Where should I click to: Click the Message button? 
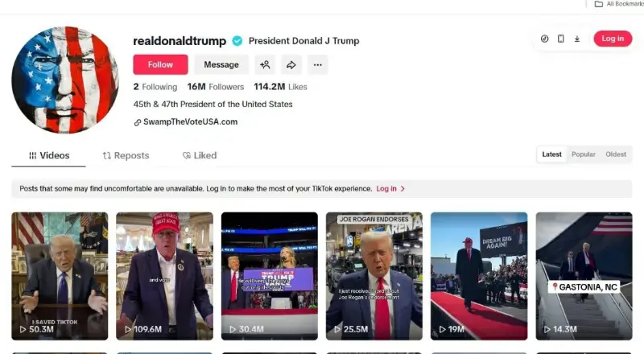[x=221, y=65]
